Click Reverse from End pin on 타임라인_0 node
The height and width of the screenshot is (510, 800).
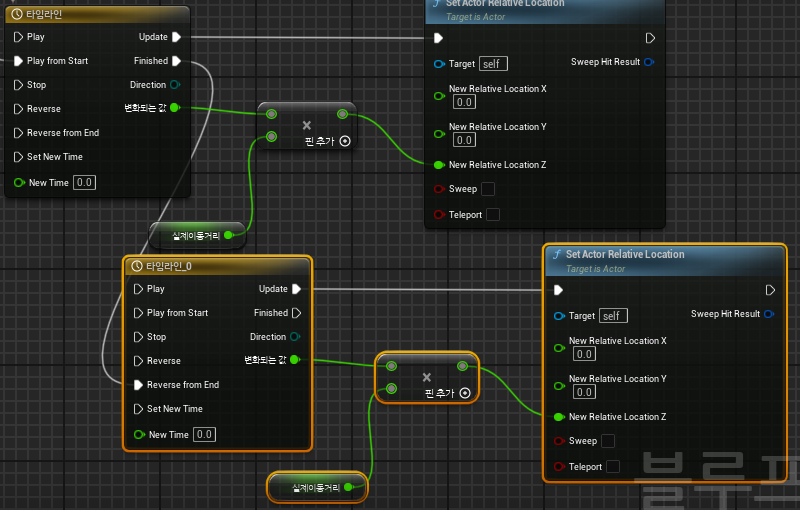pos(138,385)
